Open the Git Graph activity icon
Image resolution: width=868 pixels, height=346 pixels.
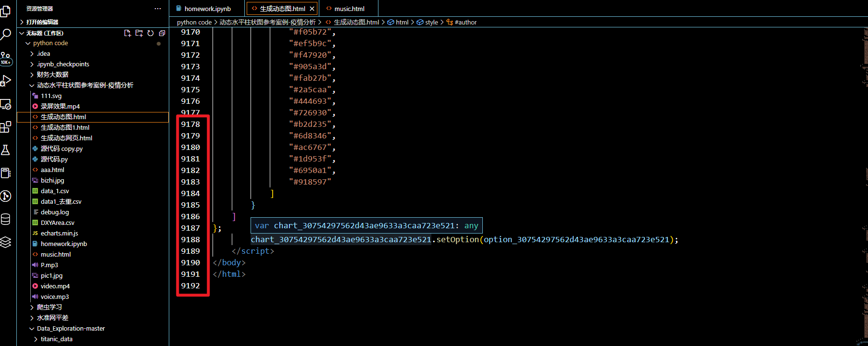coord(6,196)
